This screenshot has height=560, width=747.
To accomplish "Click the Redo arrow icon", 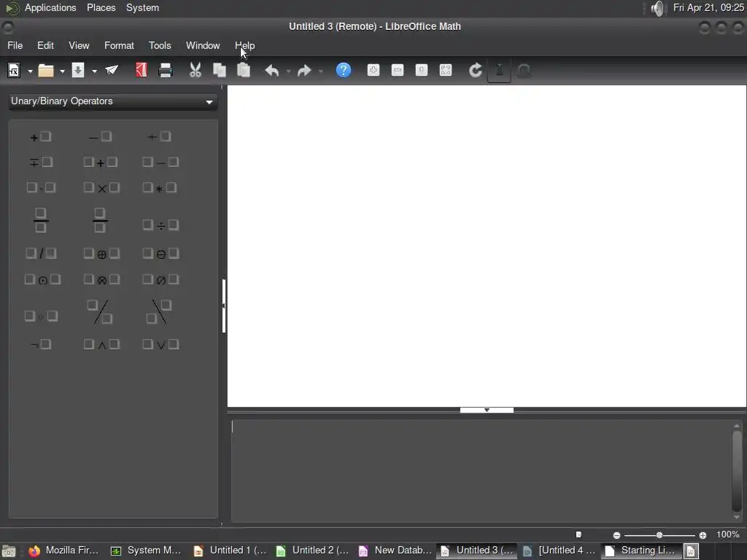I will 304,71.
